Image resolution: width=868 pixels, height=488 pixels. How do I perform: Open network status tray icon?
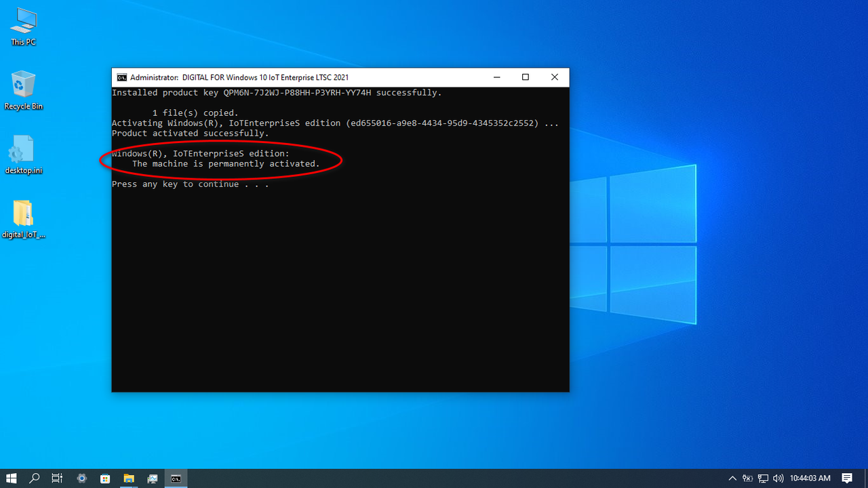pyautogui.click(x=763, y=479)
